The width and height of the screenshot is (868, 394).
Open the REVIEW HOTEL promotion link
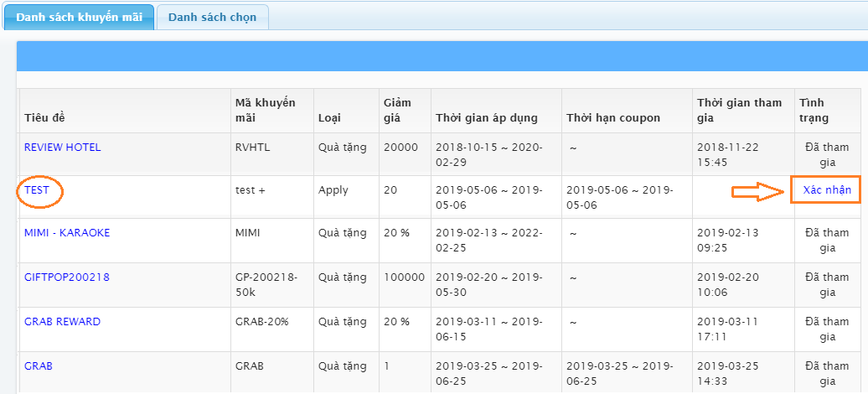click(x=62, y=148)
